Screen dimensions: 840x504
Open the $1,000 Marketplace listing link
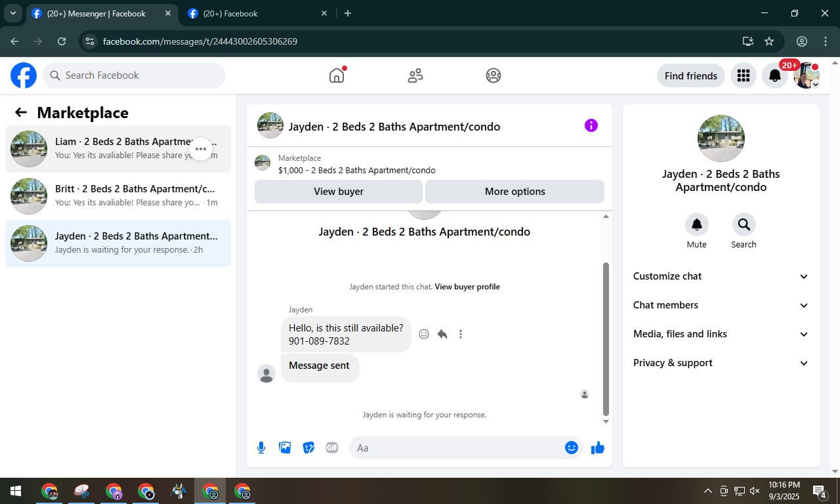[356, 170]
